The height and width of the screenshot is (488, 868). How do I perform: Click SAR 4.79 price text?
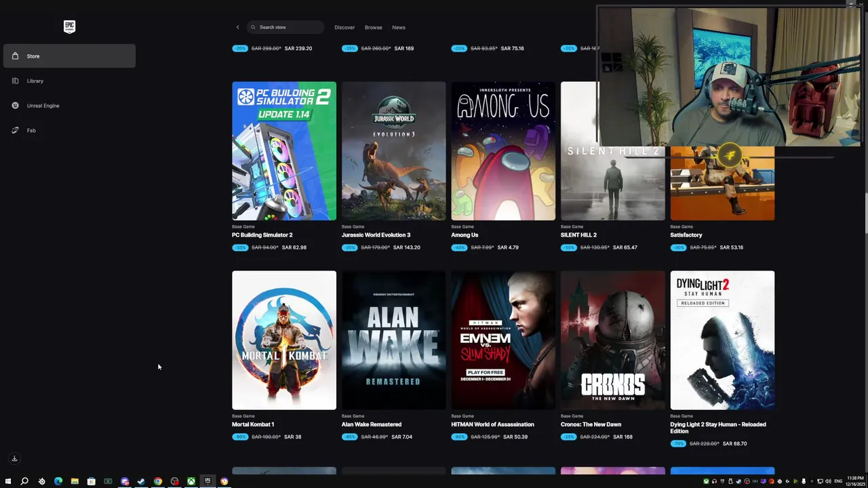coord(508,247)
